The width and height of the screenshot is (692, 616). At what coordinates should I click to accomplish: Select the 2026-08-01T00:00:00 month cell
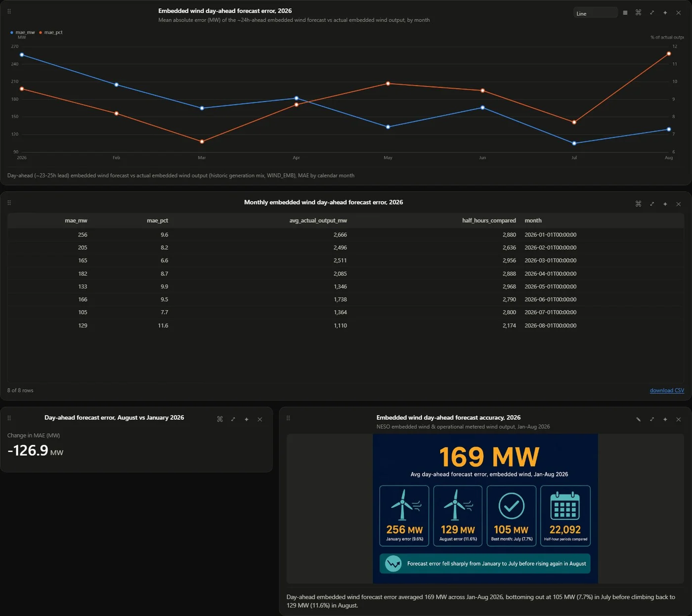coord(551,326)
